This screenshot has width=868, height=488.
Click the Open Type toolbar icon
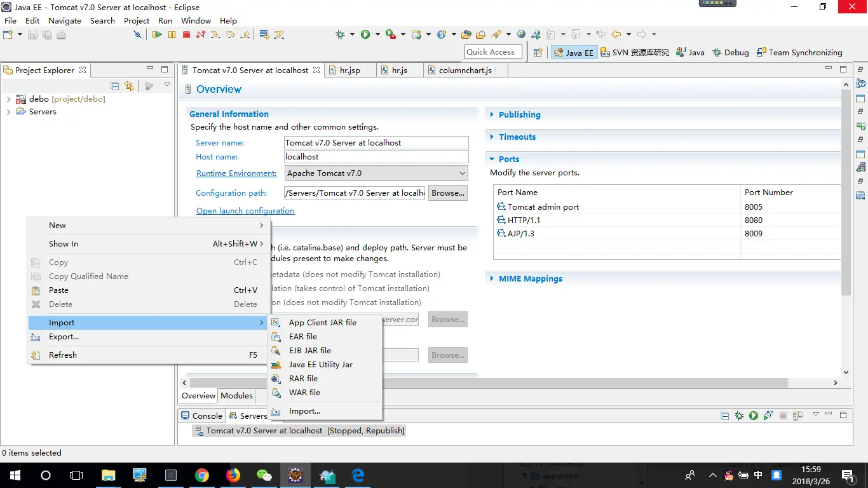pyautogui.click(x=466, y=35)
